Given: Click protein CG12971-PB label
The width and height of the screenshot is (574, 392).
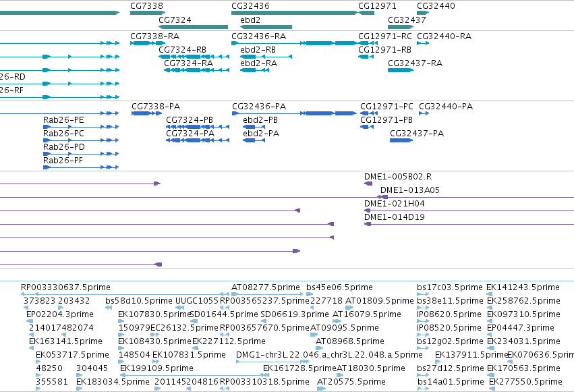Looking at the screenshot, I should 386,120.
